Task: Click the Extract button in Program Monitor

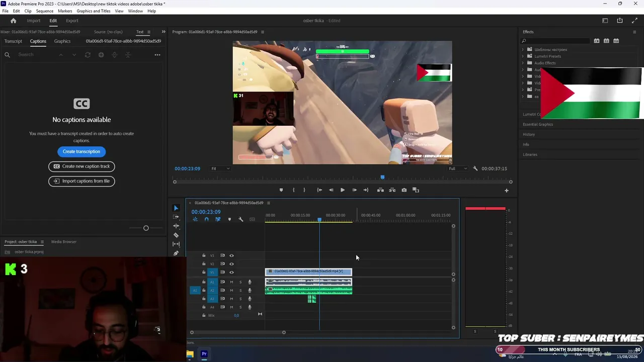Action: pos(392,190)
